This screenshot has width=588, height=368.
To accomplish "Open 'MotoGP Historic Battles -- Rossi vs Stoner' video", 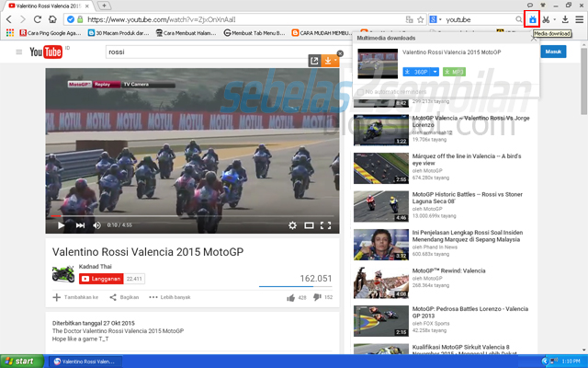I will pos(468,198).
